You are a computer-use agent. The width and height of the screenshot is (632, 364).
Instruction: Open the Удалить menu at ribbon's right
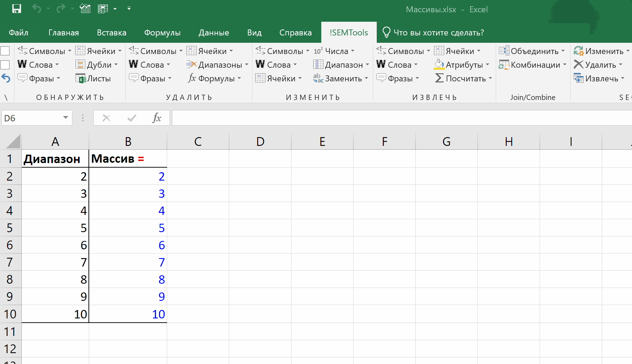(598, 65)
